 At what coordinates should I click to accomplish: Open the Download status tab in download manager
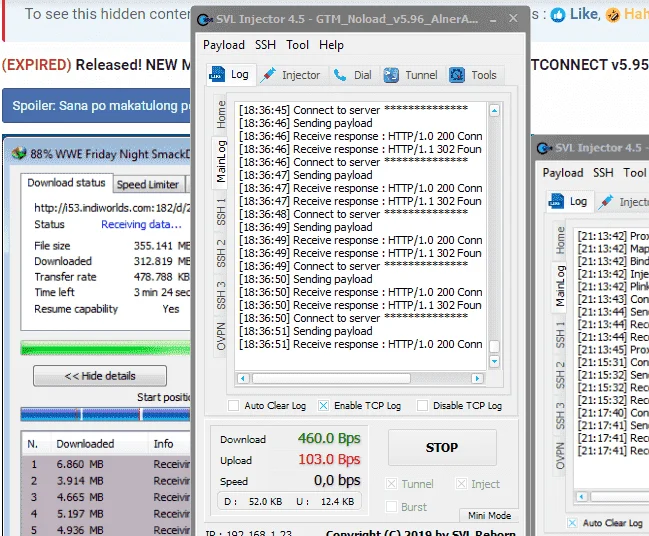66,183
